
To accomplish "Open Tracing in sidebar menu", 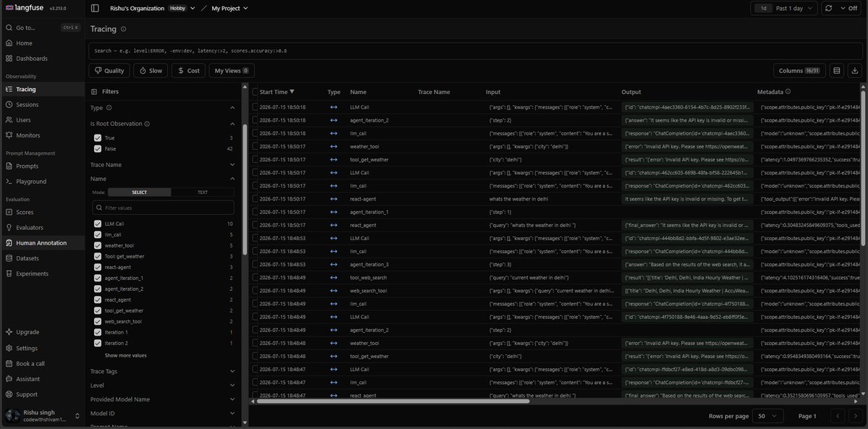I will 43,89.
